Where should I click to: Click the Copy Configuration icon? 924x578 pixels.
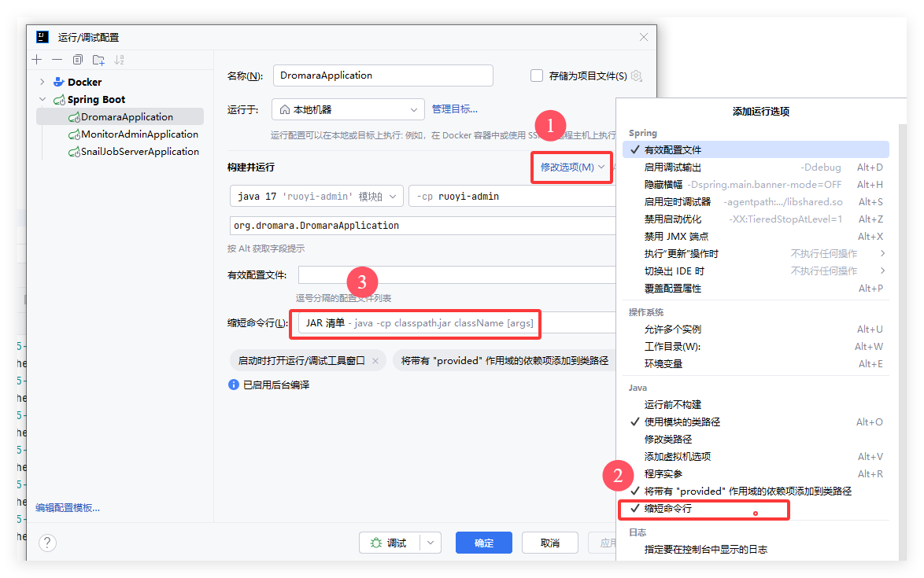(77, 60)
